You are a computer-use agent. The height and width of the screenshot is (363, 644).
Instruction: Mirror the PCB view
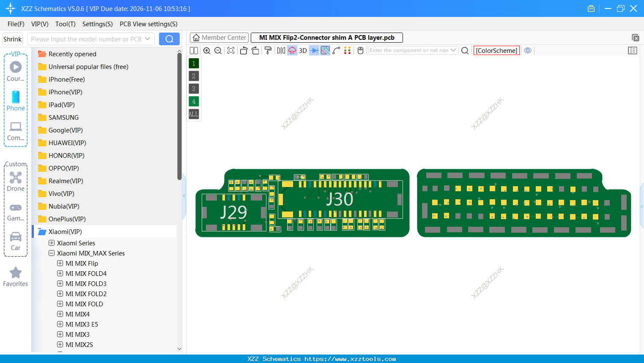281,50
